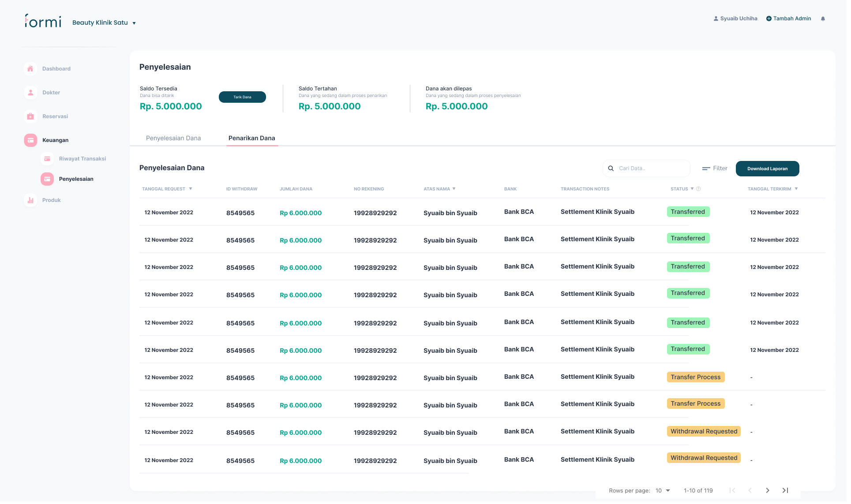Click the Tambah Admin link
Image resolution: width=851 pixels, height=504 pixels.
pos(788,19)
